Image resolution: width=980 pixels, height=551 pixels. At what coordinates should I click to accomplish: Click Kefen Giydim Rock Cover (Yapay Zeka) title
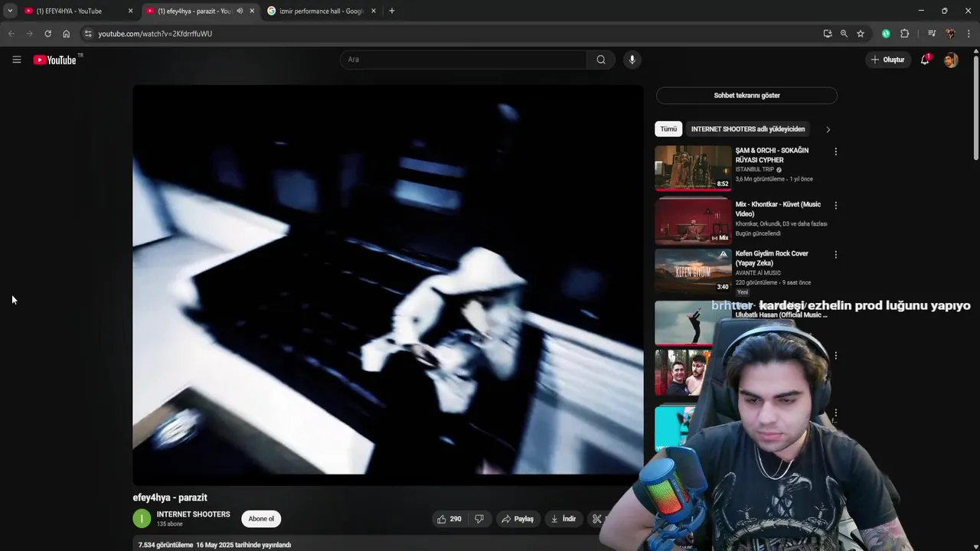772,258
